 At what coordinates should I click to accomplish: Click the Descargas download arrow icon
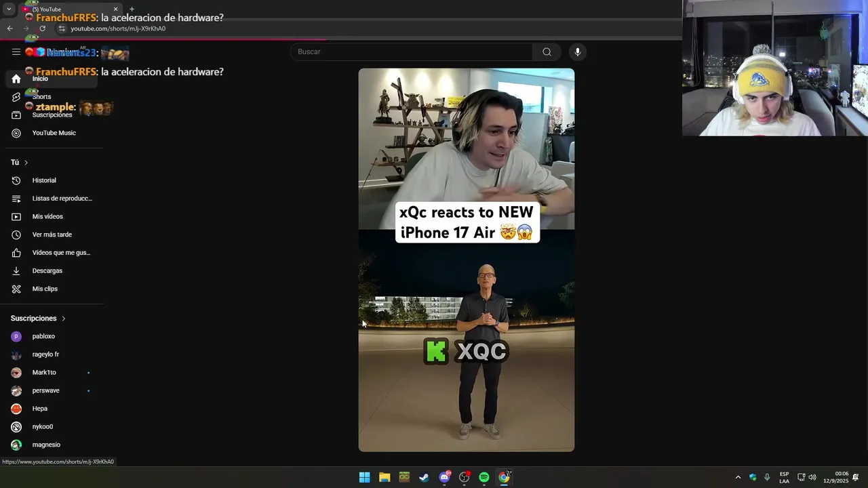pos(16,271)
